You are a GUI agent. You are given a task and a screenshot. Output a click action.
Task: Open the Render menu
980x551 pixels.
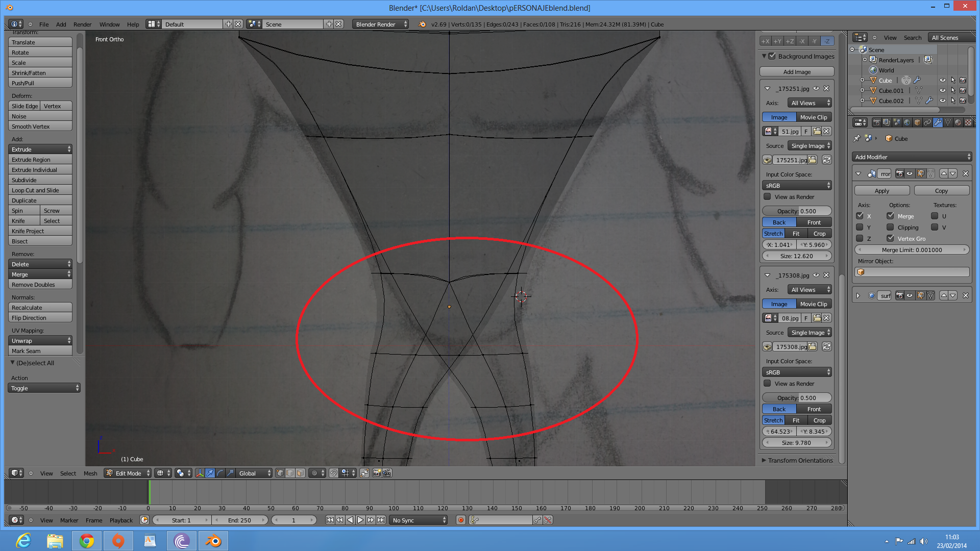[x=82, y=24]
